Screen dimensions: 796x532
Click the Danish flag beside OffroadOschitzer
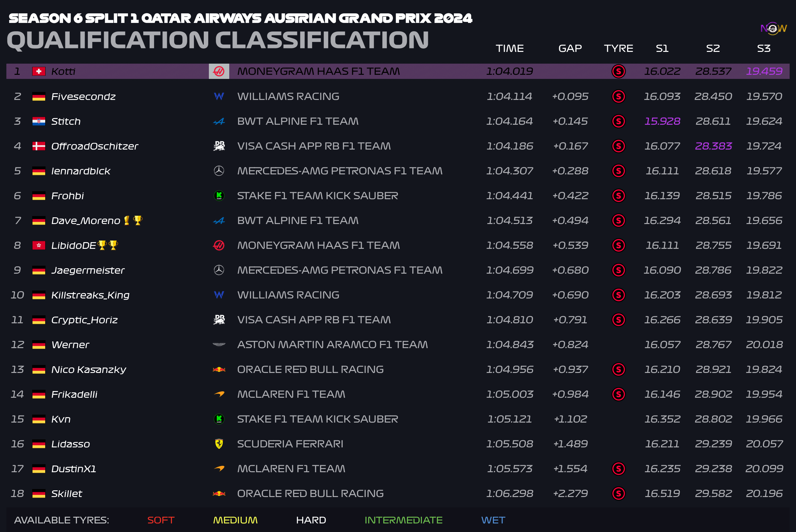[39, 146]
